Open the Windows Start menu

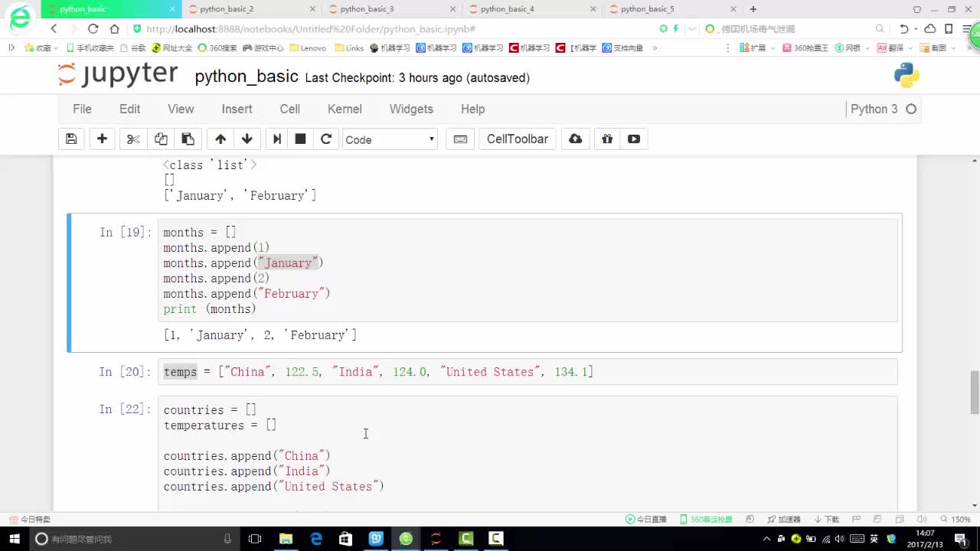[x=15, y=539]
